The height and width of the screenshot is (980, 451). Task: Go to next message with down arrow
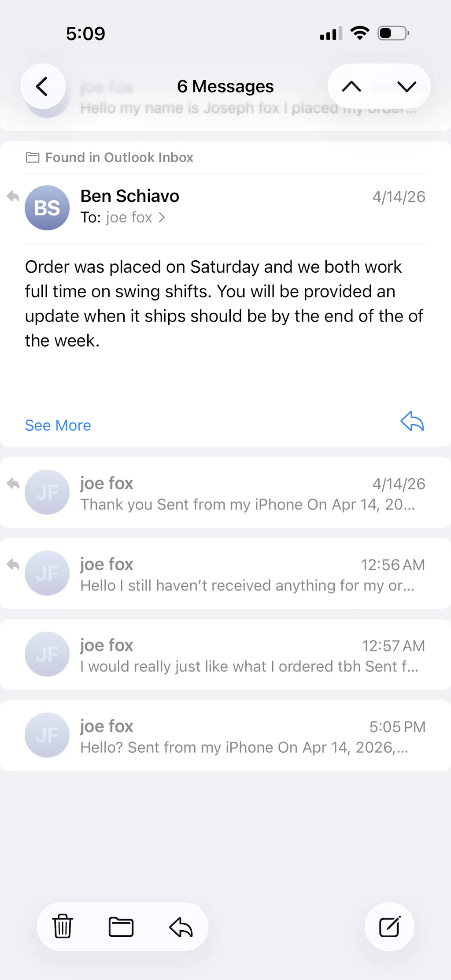coord(406,86)
